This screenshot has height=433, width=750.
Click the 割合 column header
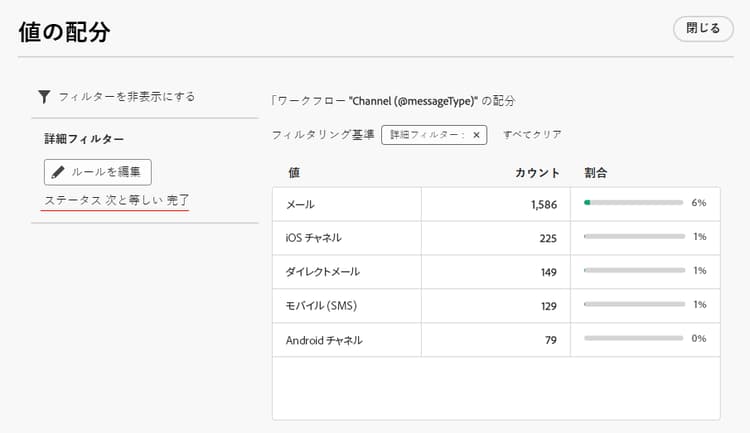click(x=596, y=173)
